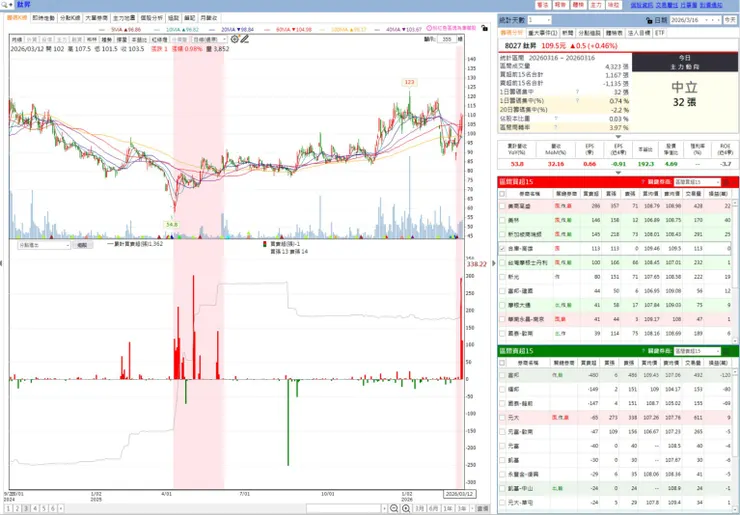
Task: Switch to the 月營收 tab
Action: point(208,18)
